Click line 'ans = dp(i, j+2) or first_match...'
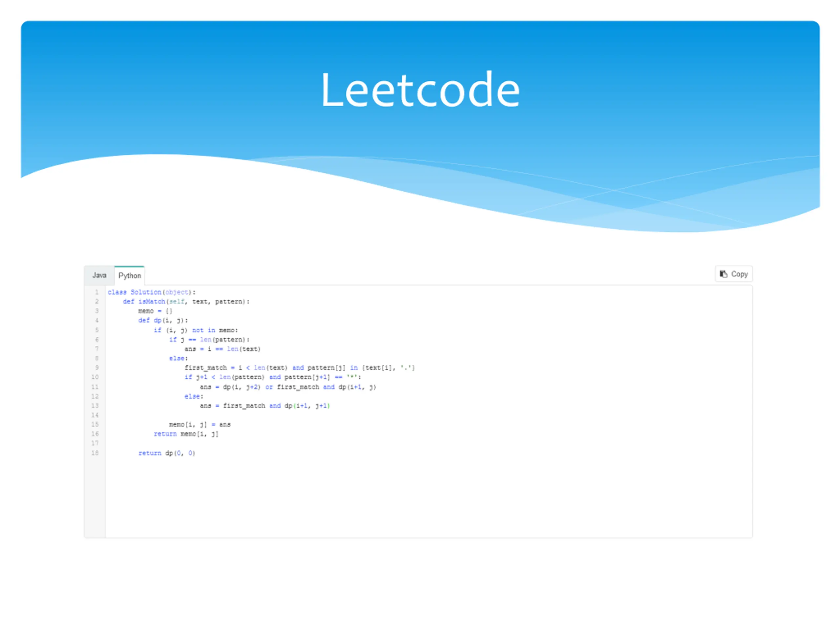 coord(288,387)
